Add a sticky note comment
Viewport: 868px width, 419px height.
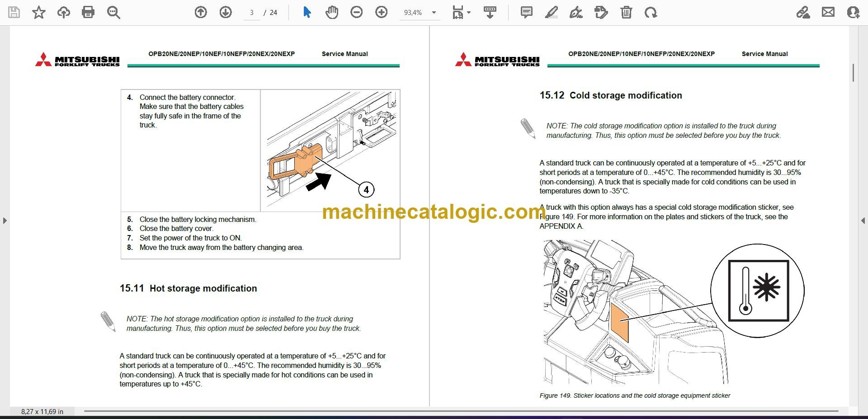click(x=527, y=12)
